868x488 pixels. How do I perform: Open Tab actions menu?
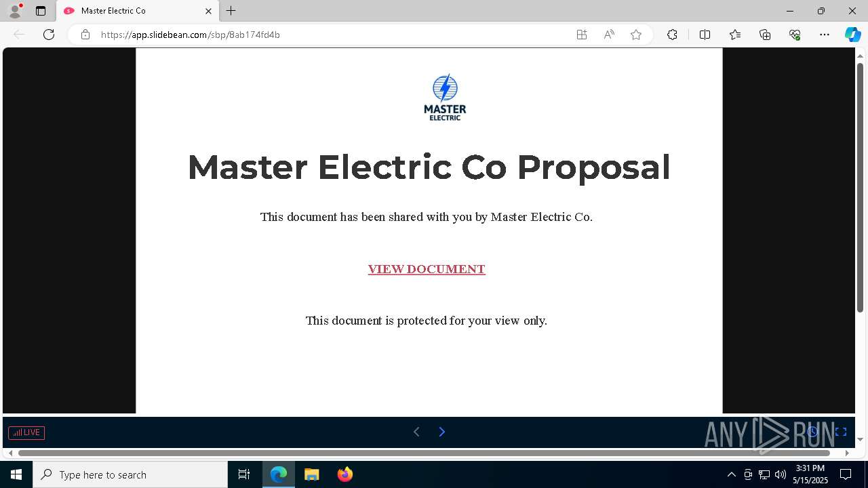coord(41,11)
